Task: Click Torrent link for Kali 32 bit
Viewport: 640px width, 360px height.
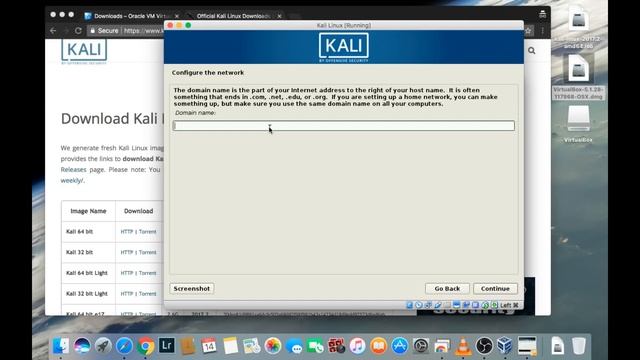Action: pos(147,252)
